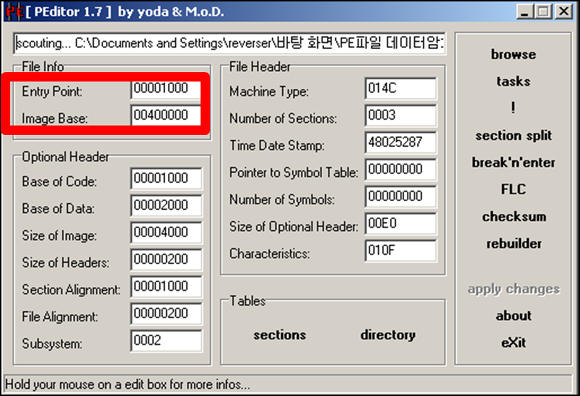Open the FLC calculator

tap(513, 189)
